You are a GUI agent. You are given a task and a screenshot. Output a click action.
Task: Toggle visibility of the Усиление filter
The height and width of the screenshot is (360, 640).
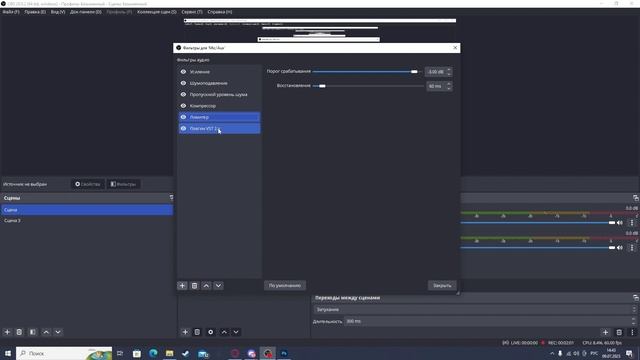click(x=183, y=71)
